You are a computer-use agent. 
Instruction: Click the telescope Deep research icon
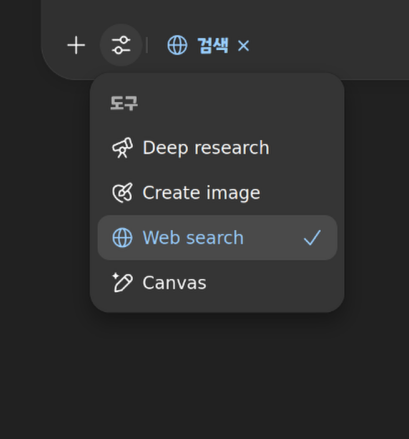tap(122, 148)
